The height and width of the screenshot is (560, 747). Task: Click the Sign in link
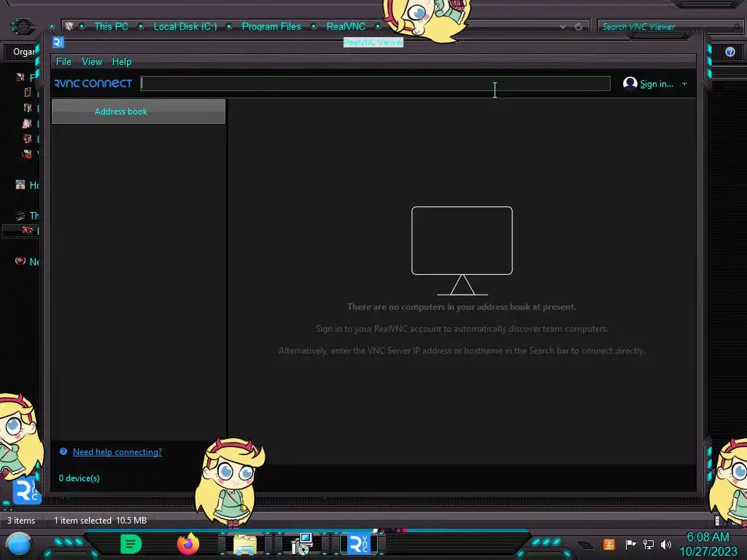point(656,84)
